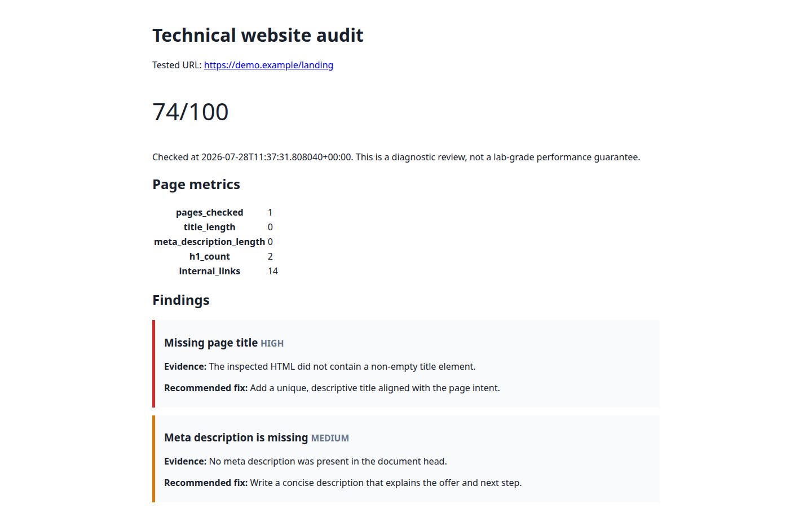812x508 pixels.
Task: Open the https://demo.example/landing link
Action: (268, 65)
